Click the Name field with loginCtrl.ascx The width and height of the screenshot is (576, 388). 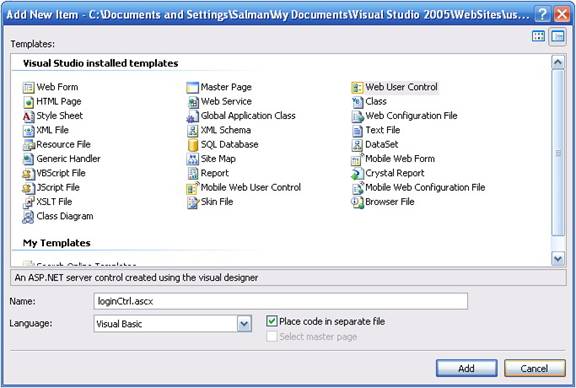point(281,301)
